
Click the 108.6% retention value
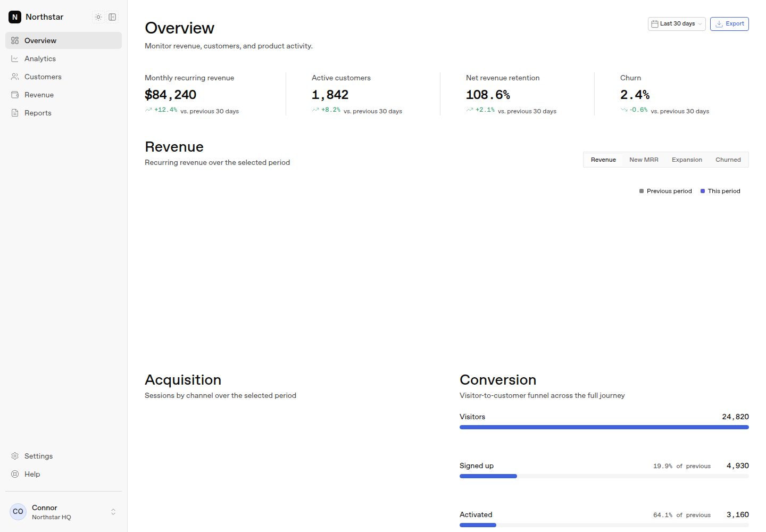(x=488, y=95)
